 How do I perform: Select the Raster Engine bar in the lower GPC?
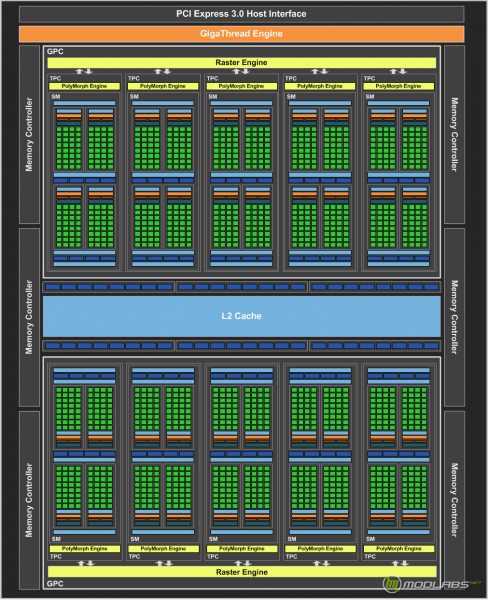click(242, 572)
